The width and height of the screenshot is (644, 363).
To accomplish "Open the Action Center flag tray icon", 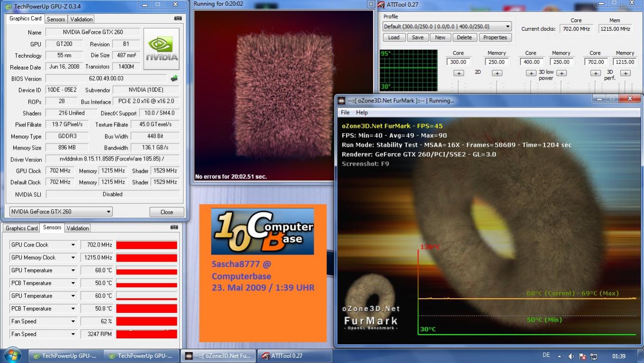I will pyautogui.click(x=582, y=356).
